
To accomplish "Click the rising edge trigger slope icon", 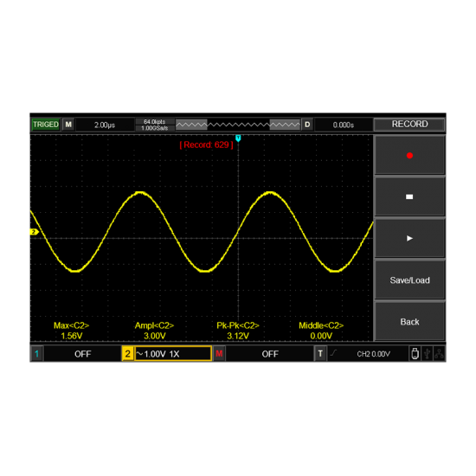I will click(x=333, y=353).
